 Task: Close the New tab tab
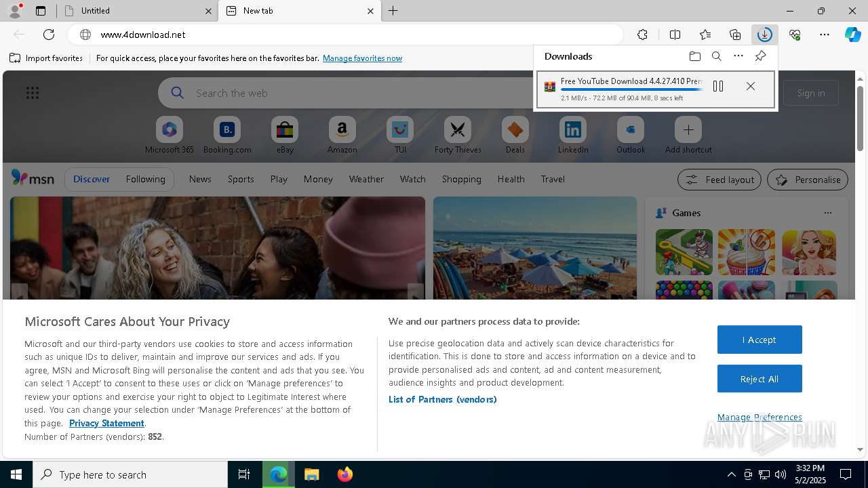click(370, 11)
